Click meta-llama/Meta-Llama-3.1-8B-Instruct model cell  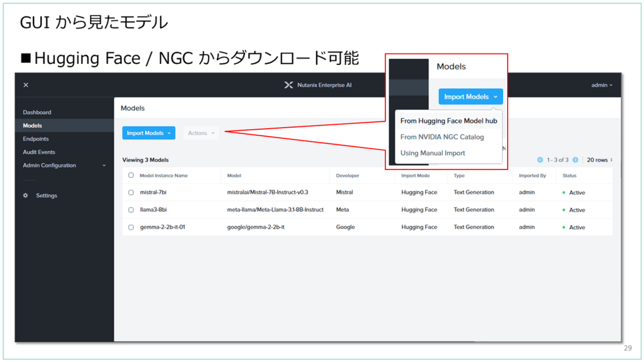275,210
